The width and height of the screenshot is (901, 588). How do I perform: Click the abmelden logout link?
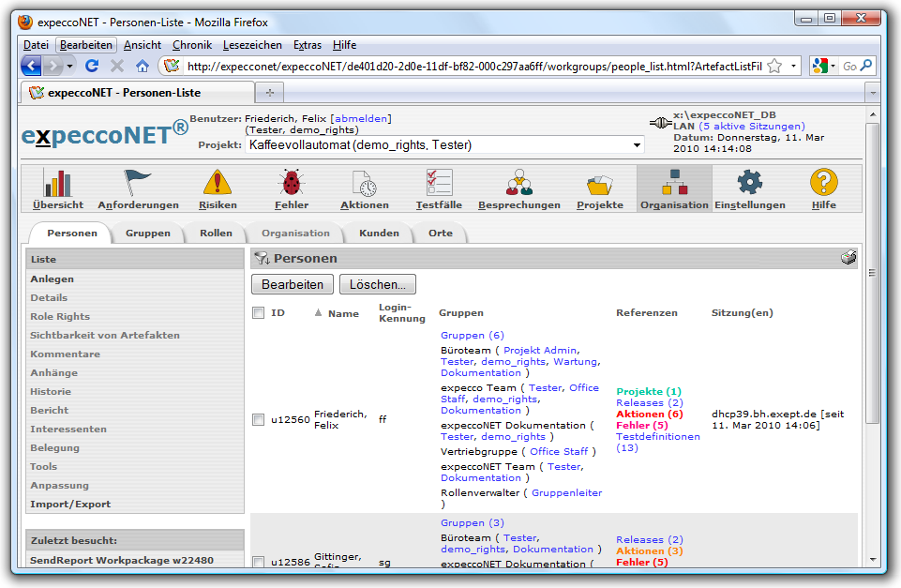coord(361,119)
